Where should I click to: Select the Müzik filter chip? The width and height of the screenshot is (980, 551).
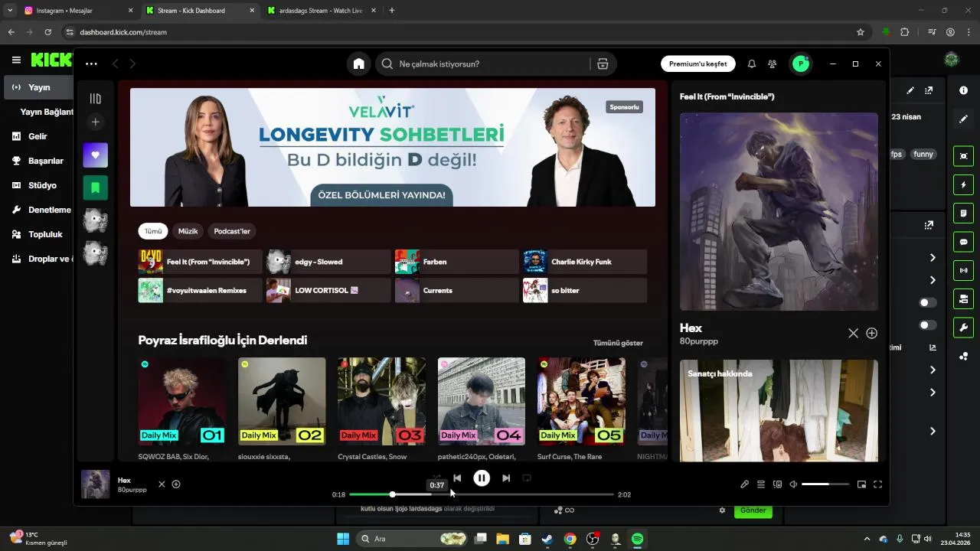tap(188, 231)
